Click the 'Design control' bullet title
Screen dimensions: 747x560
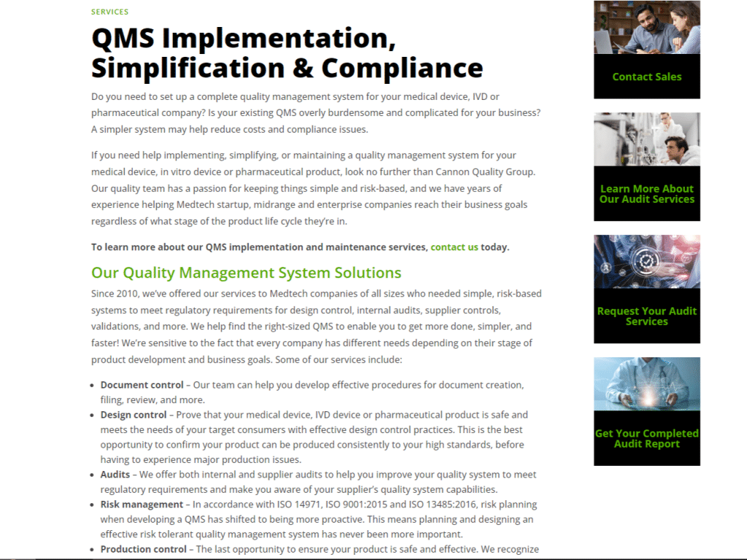coord(133,415)
